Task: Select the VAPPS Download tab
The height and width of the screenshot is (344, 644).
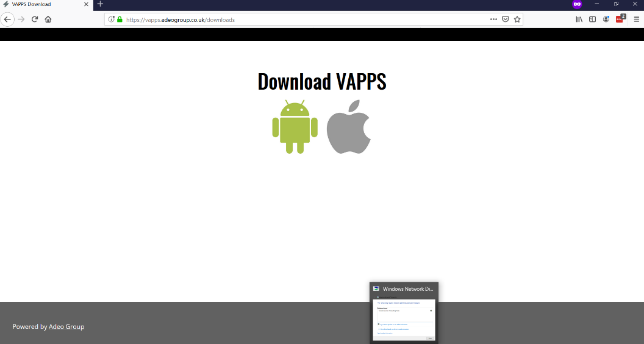Action: tap(46, 4)
